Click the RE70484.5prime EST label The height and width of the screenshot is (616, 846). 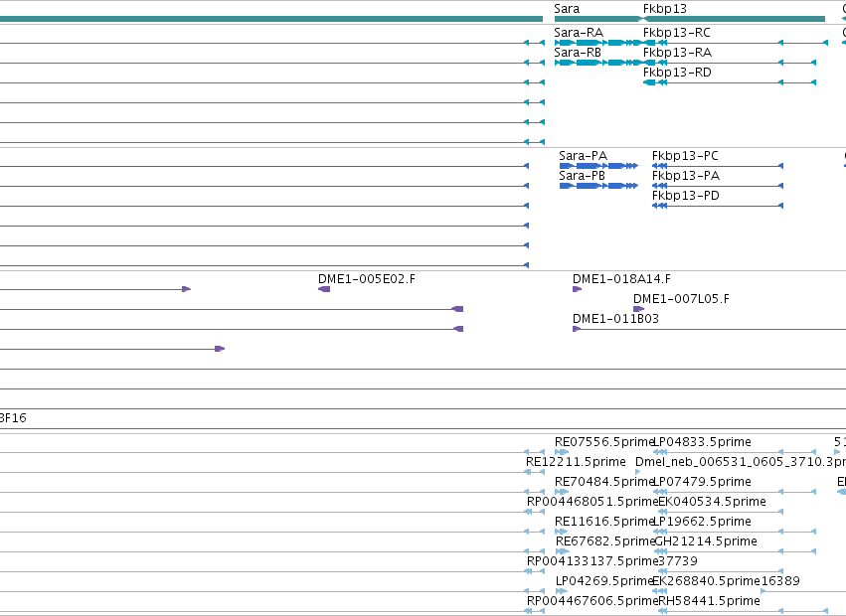[x=603, y=482]
